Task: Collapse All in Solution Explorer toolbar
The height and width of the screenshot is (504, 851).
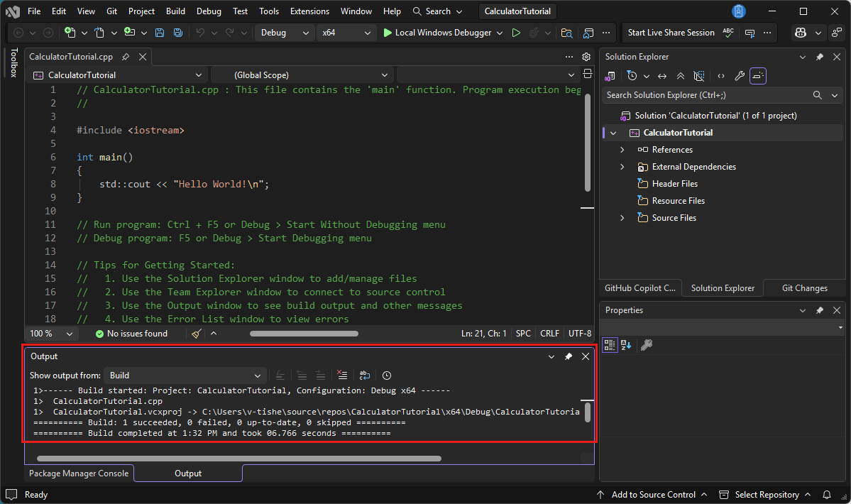Action: click(x=681, y=76)
